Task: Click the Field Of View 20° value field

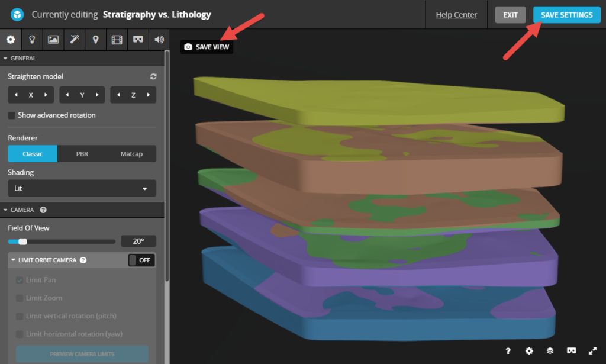Action: (x=138, y=241)
